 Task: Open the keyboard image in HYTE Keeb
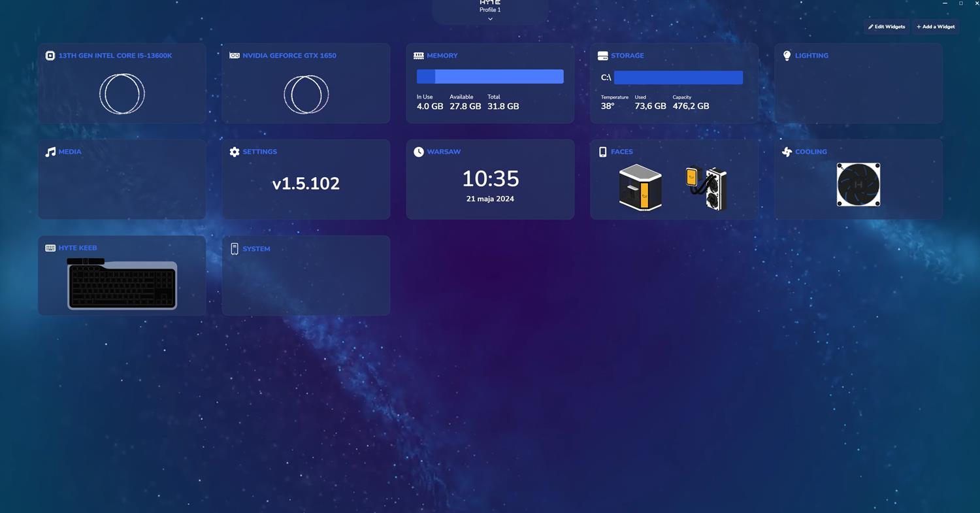[122, 284]
